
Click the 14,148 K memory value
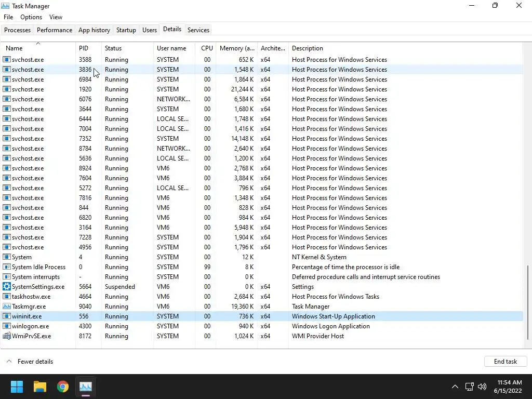pos(242,139)
